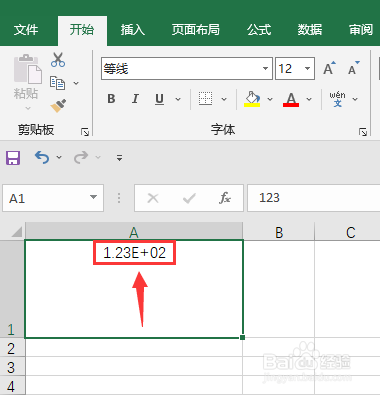Toggle underline formatting
Screen dimensions: 380x395
[159, 99]
